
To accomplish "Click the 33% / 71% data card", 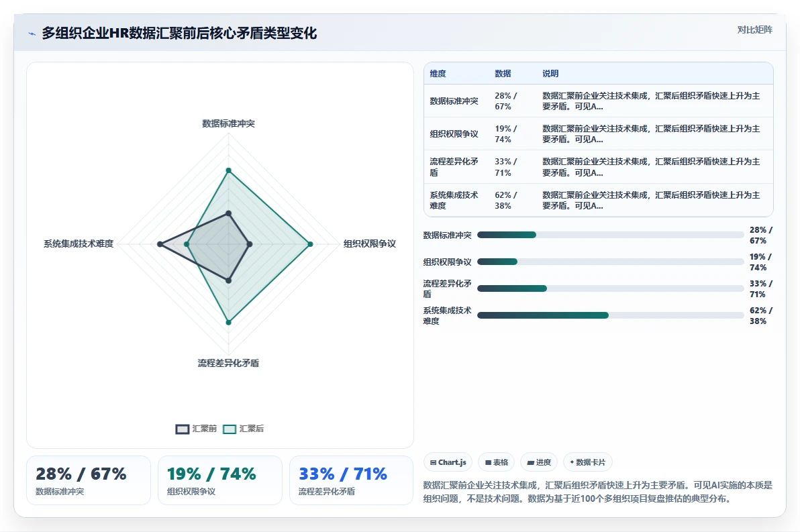I will tap(351, 480).
